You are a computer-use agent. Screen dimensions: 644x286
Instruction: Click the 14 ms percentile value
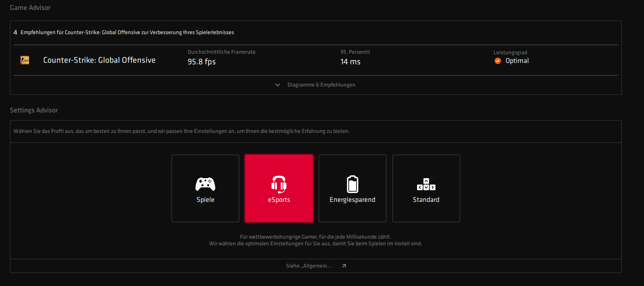click(x=351, y=62)
